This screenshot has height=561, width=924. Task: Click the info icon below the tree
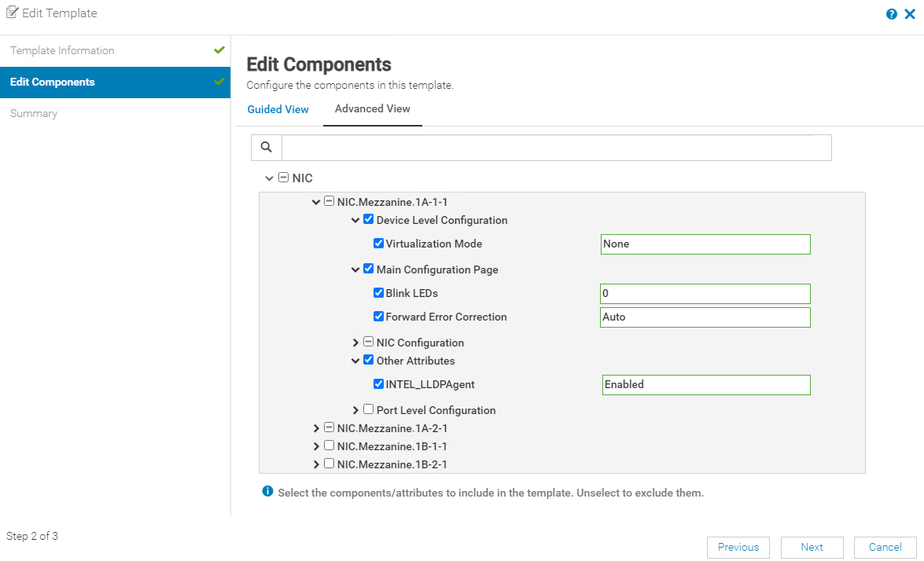[267, 492]
